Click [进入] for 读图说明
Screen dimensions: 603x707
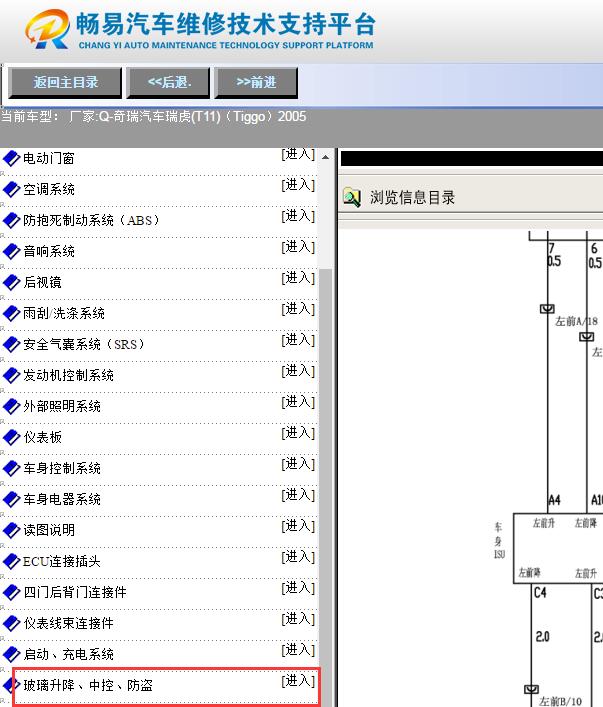click(298, 526)
